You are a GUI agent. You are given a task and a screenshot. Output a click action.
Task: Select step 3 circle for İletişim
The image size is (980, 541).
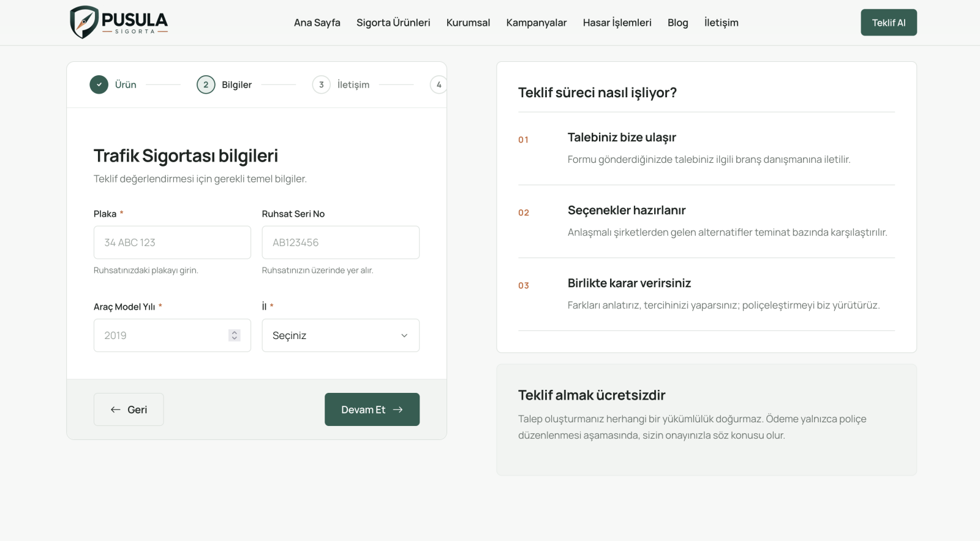[321, 84]
